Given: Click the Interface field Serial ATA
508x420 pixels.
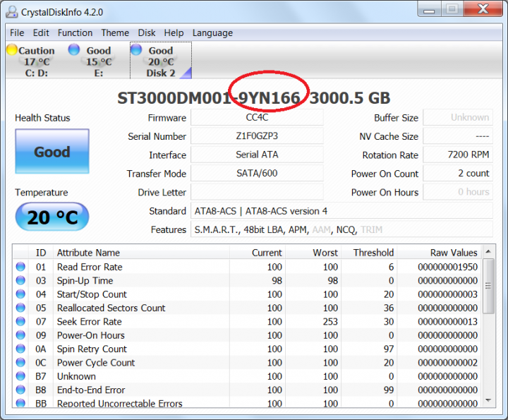Looking at the screenshot, I should pyautogui.click(x=257, y=155).
